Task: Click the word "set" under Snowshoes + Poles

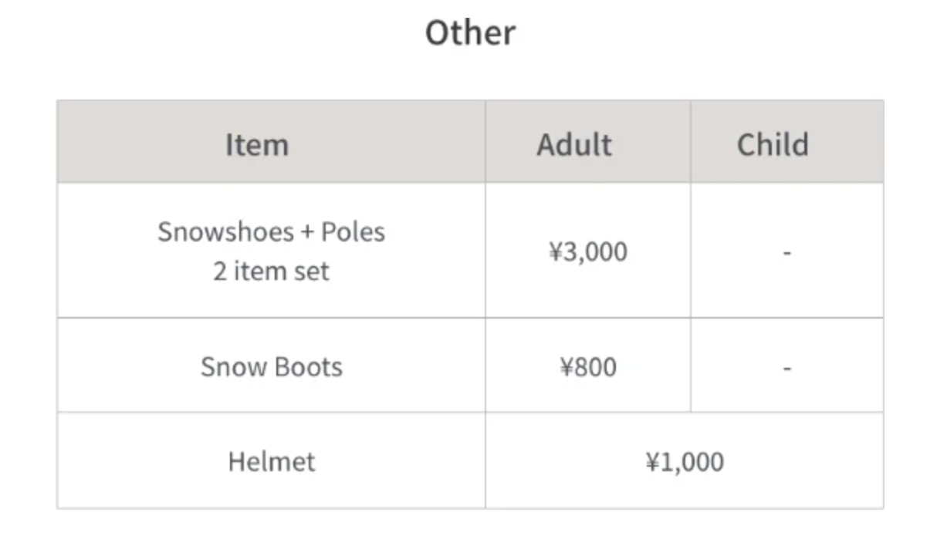Action: coord(313,272)
